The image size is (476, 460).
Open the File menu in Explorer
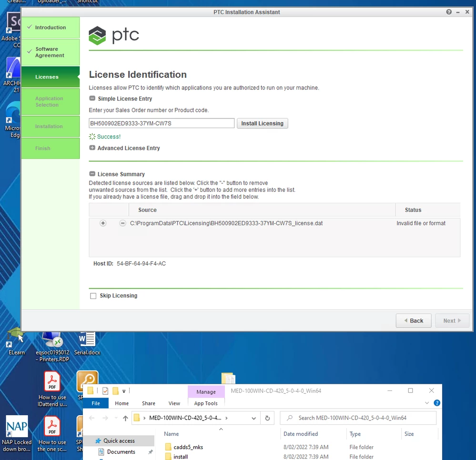point(95,403)
